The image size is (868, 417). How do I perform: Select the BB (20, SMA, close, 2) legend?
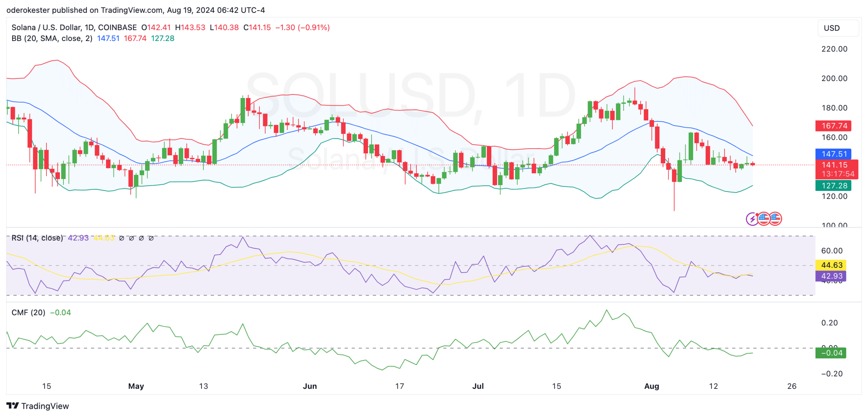52,38
